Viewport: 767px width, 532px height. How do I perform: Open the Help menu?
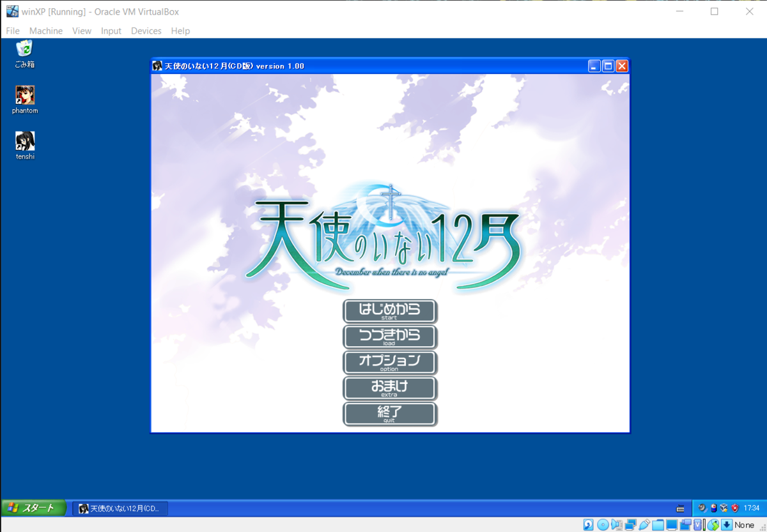click(180, 31)
